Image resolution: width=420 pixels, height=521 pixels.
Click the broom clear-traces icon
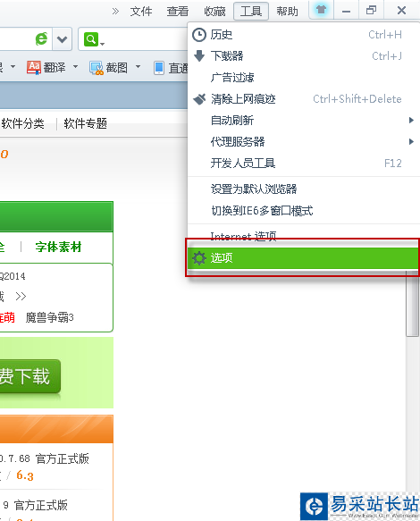click(199, 99)
